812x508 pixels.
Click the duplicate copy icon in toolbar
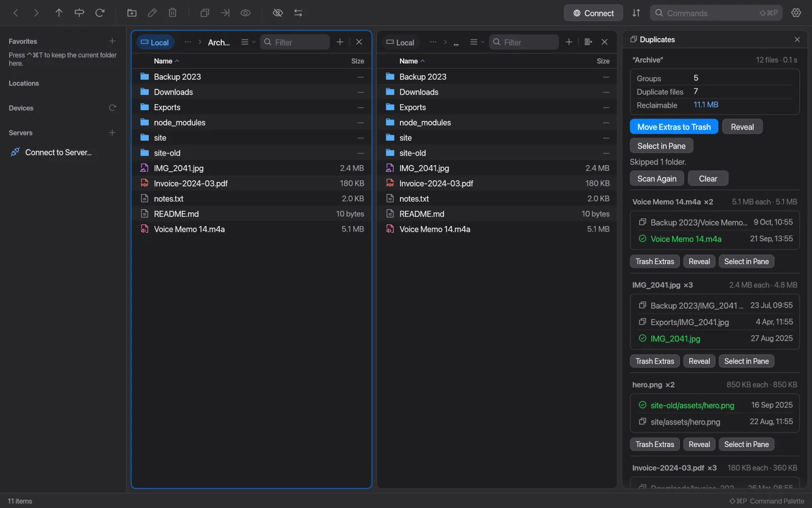tap(205, 13)
